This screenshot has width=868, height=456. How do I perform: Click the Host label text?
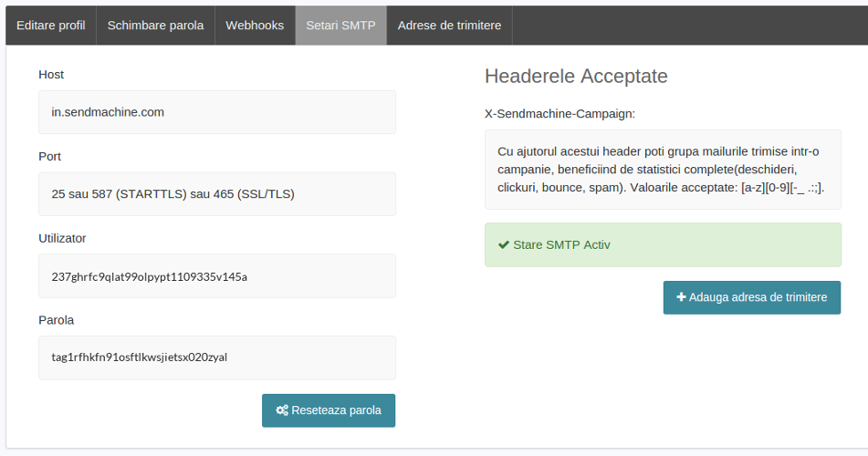coord(51,74)
